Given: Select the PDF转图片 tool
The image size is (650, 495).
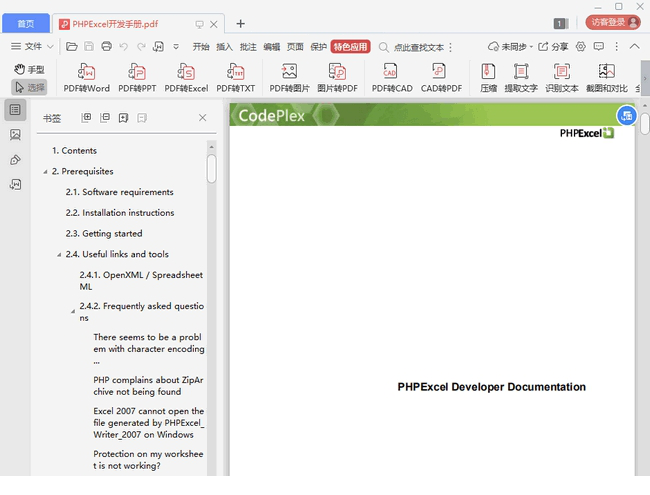Looking at the screenshot, I should 289,78.
